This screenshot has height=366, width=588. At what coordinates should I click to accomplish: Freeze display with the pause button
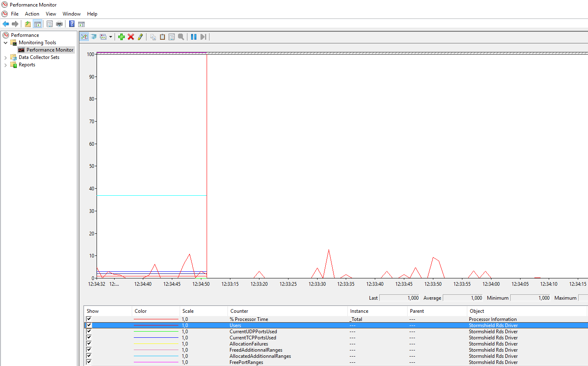tap(194, 37)
